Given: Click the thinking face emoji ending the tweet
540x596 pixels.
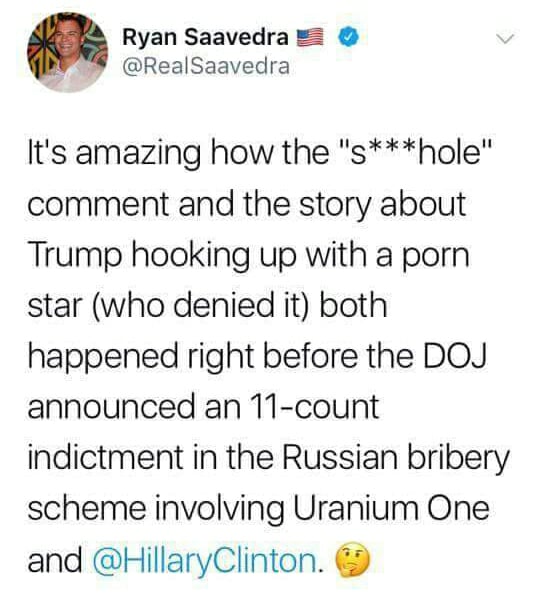Looking at the screenshot, I should (x=352, y=560).
